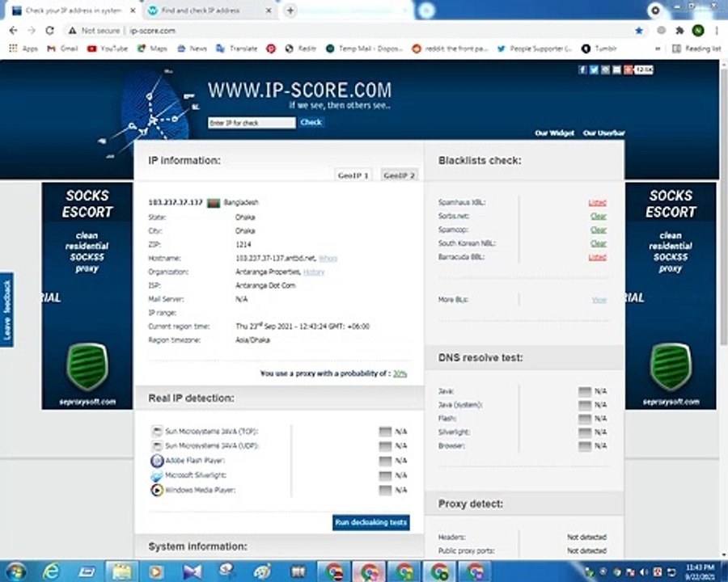The height and width of the screenshot is (582, 728).
Task: Open the View link for More BLs
Action: click(x=599, y=300)
